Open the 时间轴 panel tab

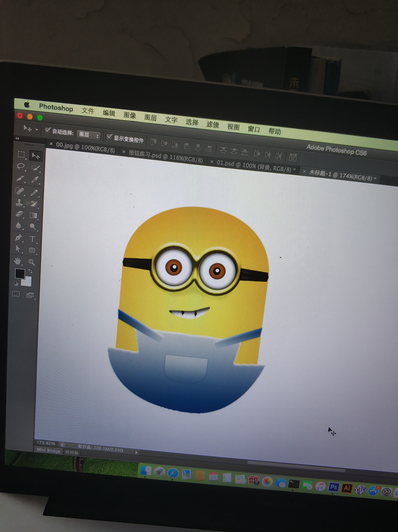point(72,452)
